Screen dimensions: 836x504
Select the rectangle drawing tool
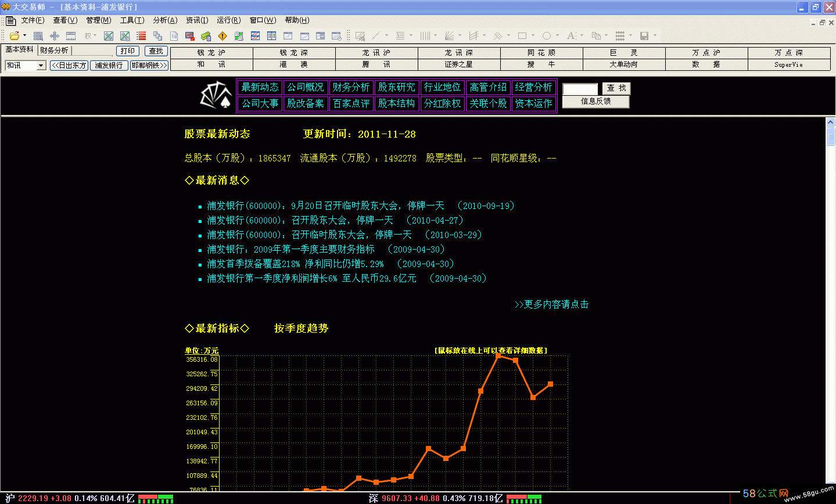[522, 36]
